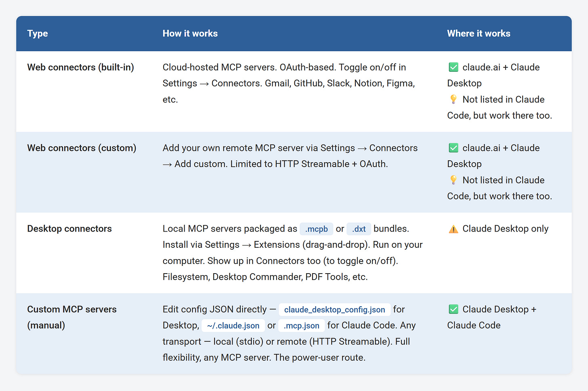The height and width of the screenshot is (391, 588).
Task: Click the lightbulb icon in the Web connectors (built-in) row
Action: [453, 99]
